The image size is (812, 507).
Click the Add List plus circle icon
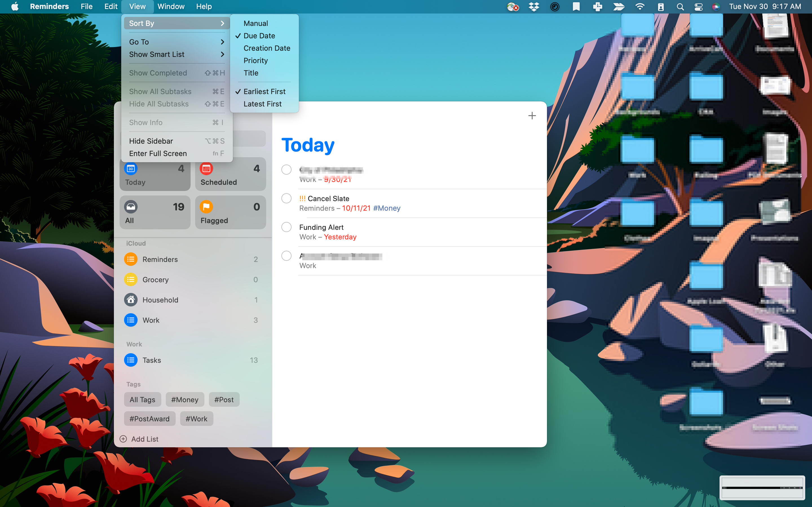click(x=123, y=439)
